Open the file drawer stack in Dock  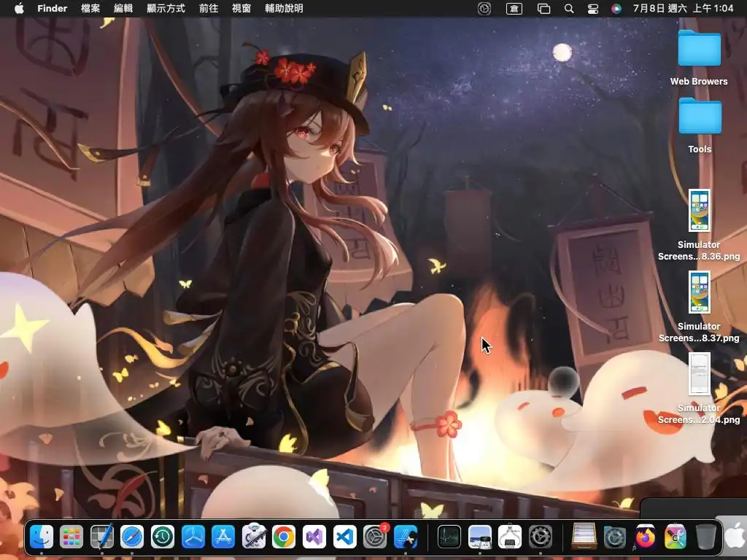click(x=584, y=537)
